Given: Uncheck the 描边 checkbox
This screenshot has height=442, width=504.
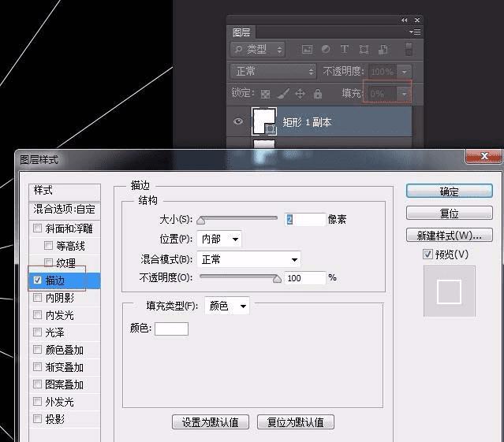Looking at the screenshot, I should coord(37,280).
